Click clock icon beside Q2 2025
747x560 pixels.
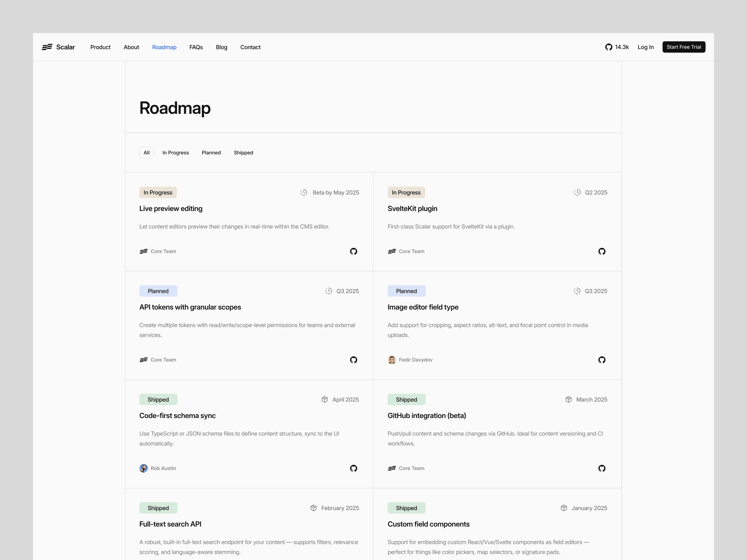[577, 192]
